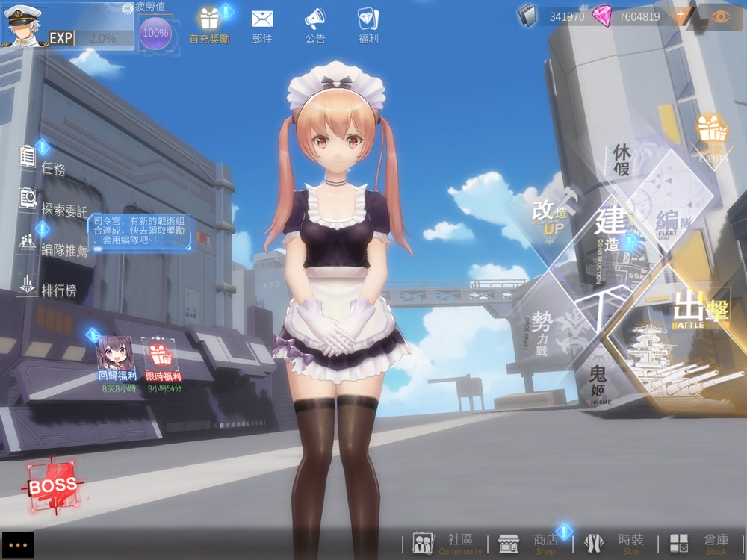Open the 首充獎勵 gift icon
The width and height of the screenshot is (747, 560).
tap(209, 25)
